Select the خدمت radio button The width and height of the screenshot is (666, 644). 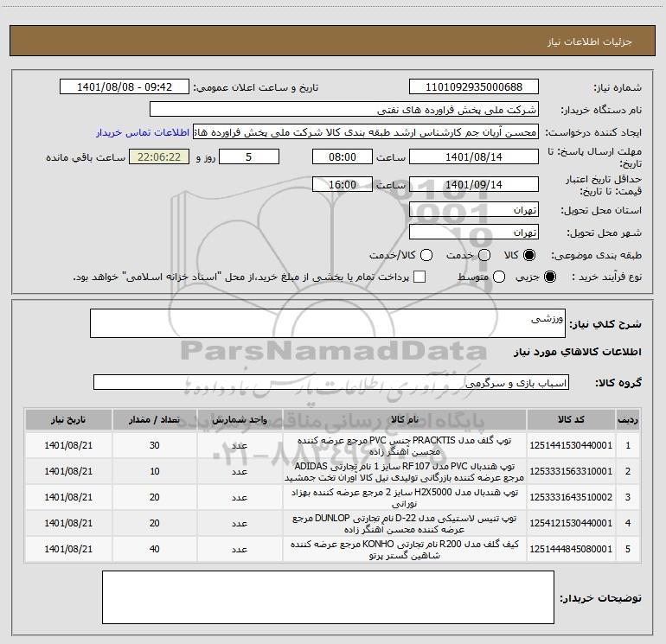(x=484, y=255)
